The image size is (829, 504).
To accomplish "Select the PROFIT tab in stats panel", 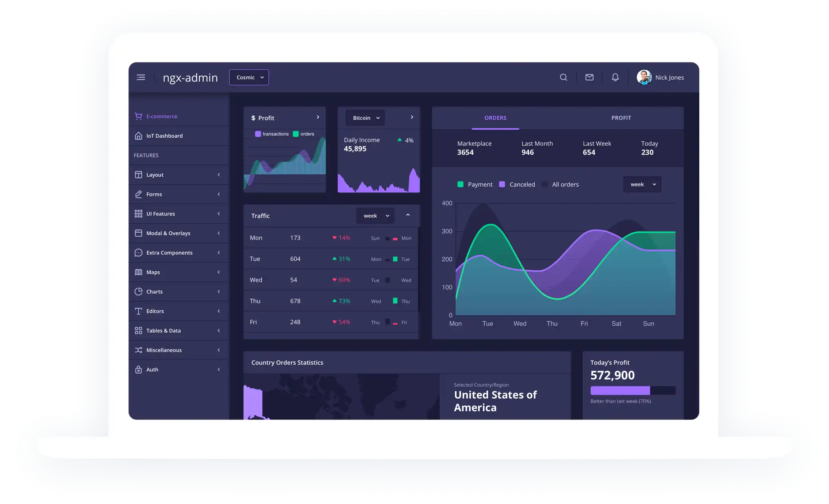I will click(x=621, y=117).
